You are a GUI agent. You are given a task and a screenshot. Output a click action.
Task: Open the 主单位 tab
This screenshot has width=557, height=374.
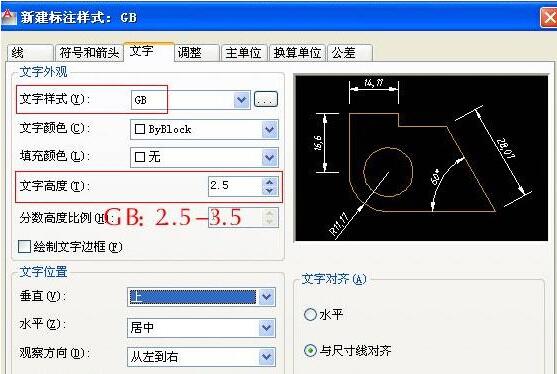pos(244,53)
